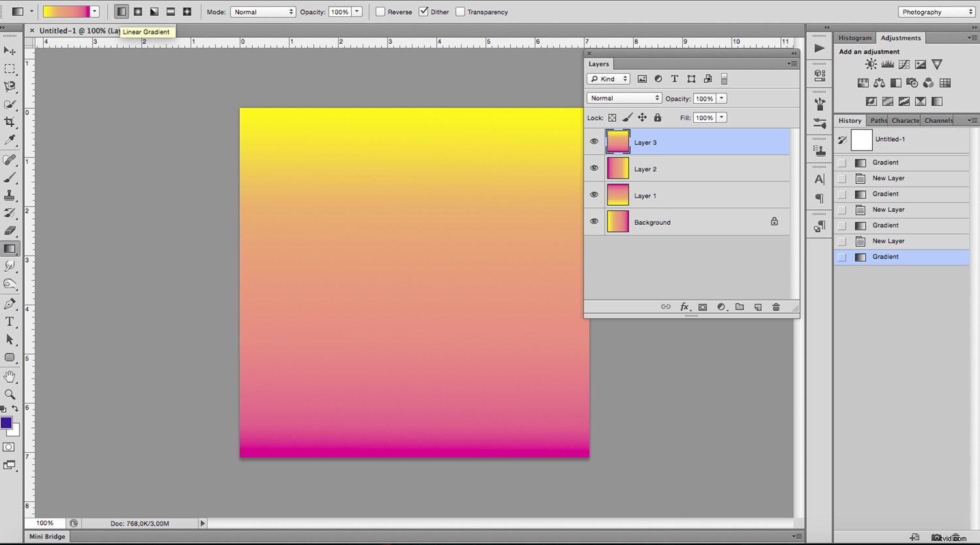Select the Crop tool
The height and width of the screenshot is (545, 980).
[10, 123]
